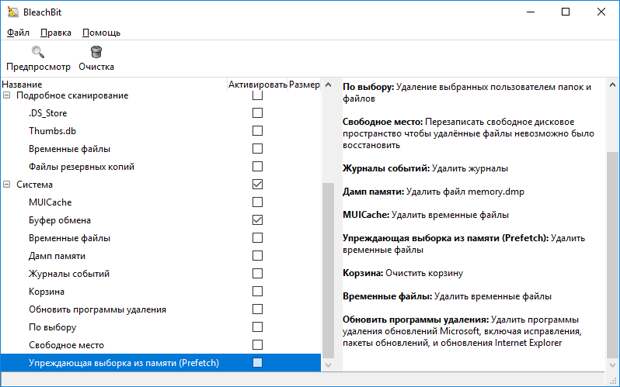Click the BleachBit app icon in title bar
Screen dimensions: 620x387
coord(12,12)
